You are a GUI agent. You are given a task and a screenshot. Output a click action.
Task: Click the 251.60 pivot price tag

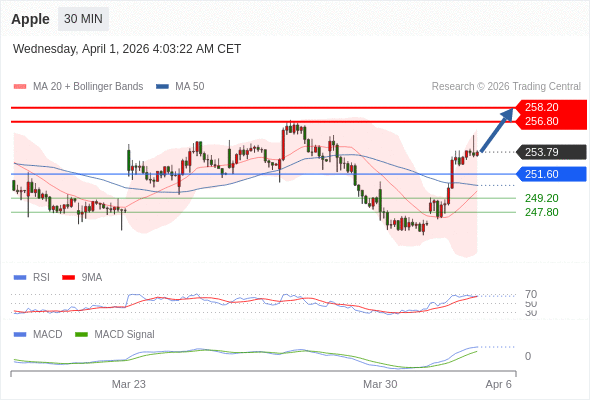click(551, 174)
